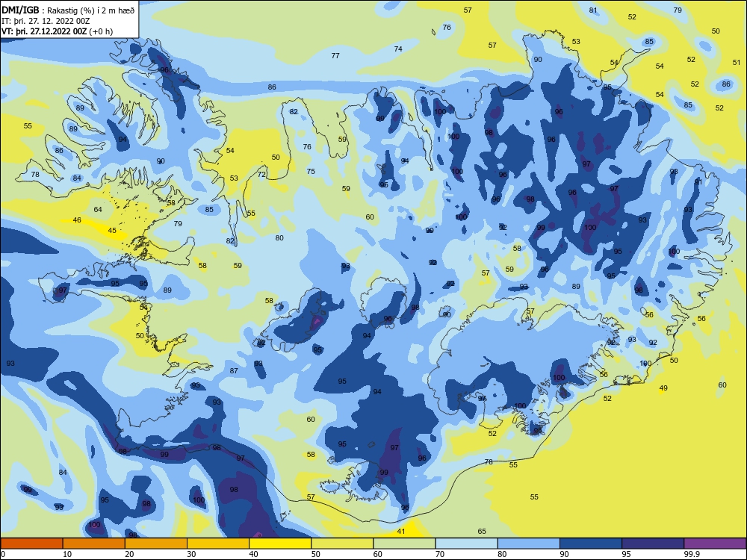This screenshot has width=747, height=560.
Task: Click the humidity value 64 on the map
Action: click(x=98, y=210)
